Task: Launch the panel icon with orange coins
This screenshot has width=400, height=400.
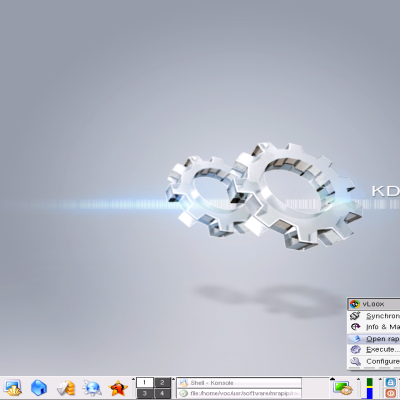Action: (65, 388)
